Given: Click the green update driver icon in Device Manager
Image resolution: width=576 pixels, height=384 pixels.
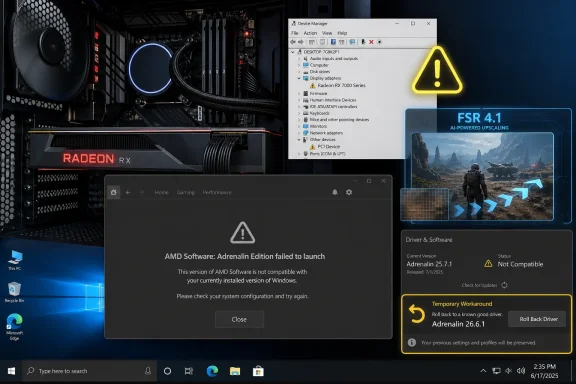Looking at the screenshot, I should (x=363, y=42).
